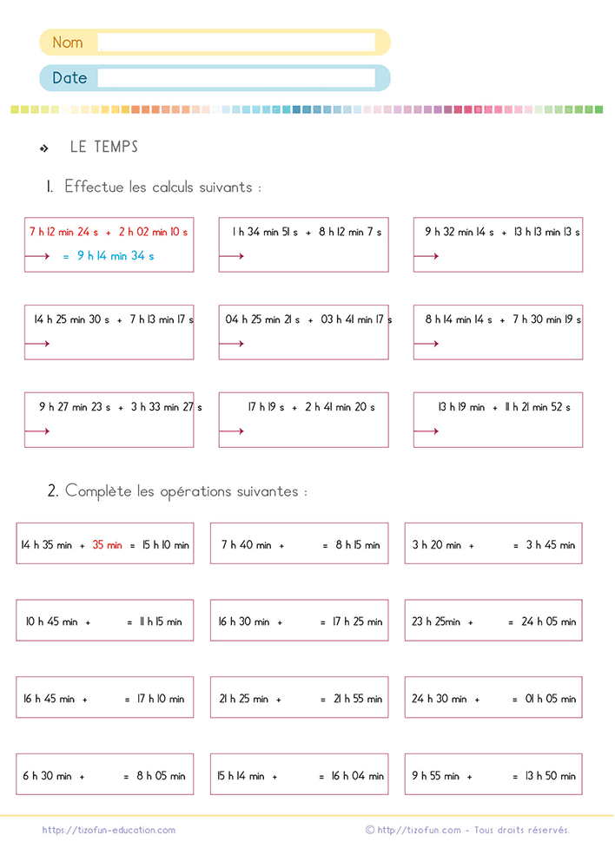
Task: Click arrow under 14 h 25 min 30 s
Action: click(37, 344)
